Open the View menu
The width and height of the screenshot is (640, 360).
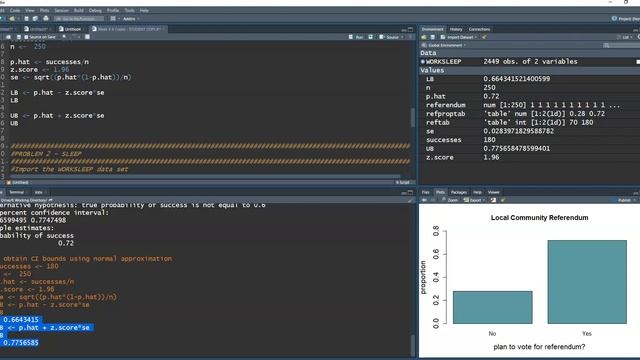coord(30,10)
